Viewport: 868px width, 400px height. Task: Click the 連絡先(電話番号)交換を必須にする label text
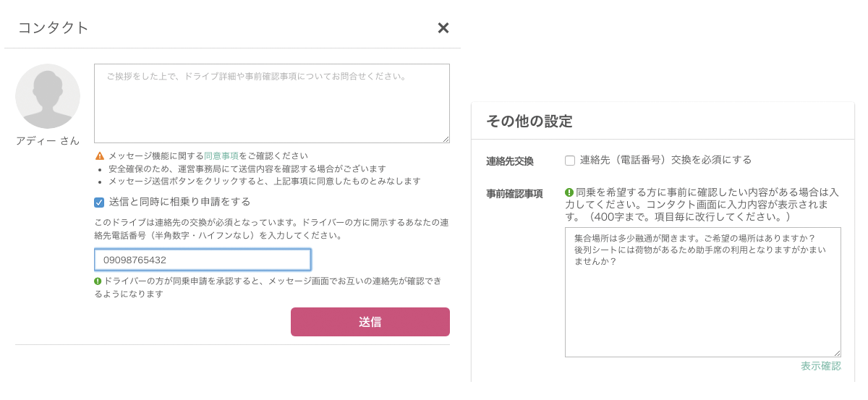point(665,160)
